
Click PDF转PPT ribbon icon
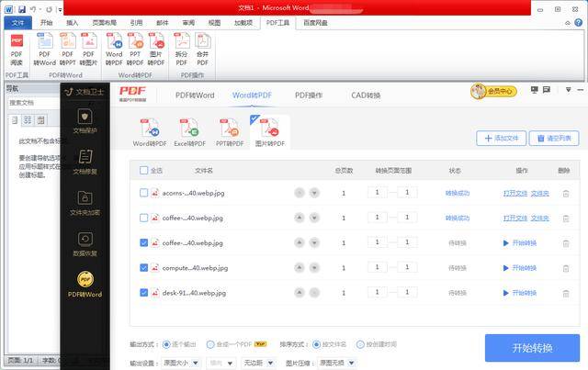(x=67, y=50)
